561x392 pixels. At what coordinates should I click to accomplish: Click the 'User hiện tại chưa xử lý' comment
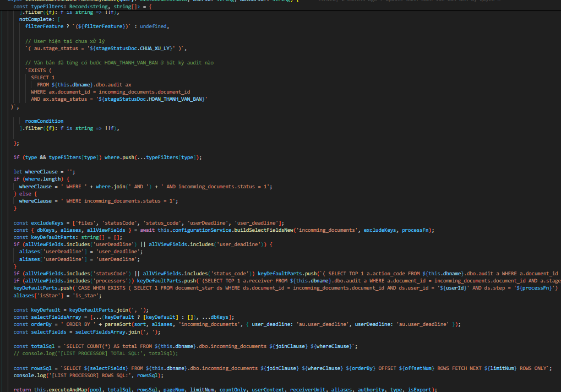click(65, 41)
